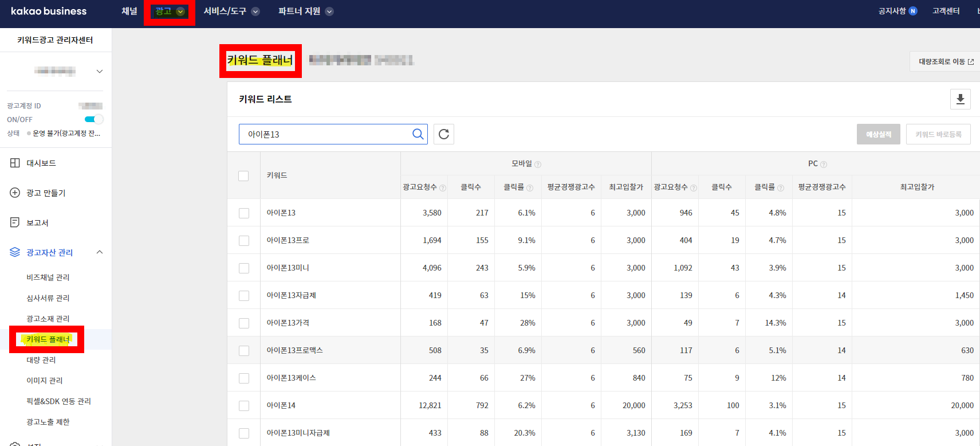Check the 아이폰13자급제 row checkbox
980x446 pixels.
click(x=244, y=296)
